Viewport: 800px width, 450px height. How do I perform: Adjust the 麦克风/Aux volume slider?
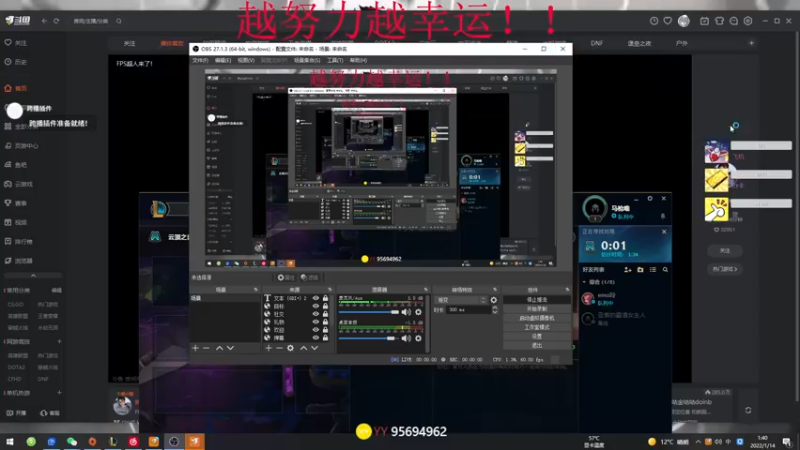pos(368,312)
